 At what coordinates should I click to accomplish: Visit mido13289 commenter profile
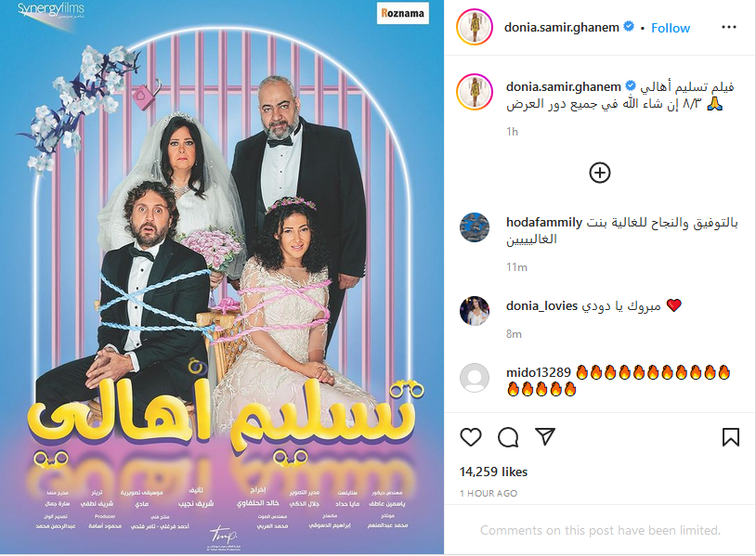(x=538, y=372)
